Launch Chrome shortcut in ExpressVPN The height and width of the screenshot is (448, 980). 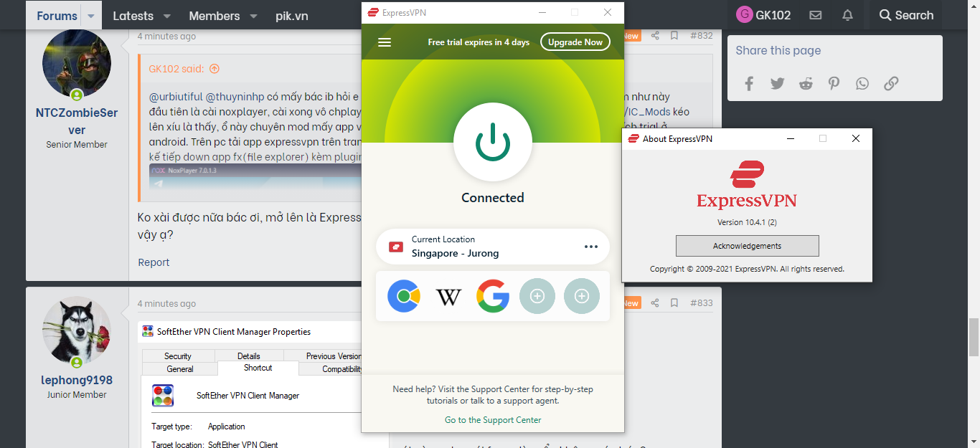(x=404, y=296)
